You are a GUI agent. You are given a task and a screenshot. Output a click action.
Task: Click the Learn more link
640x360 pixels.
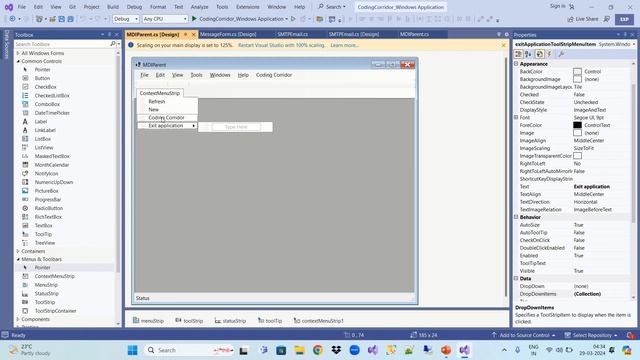(344, 45)
